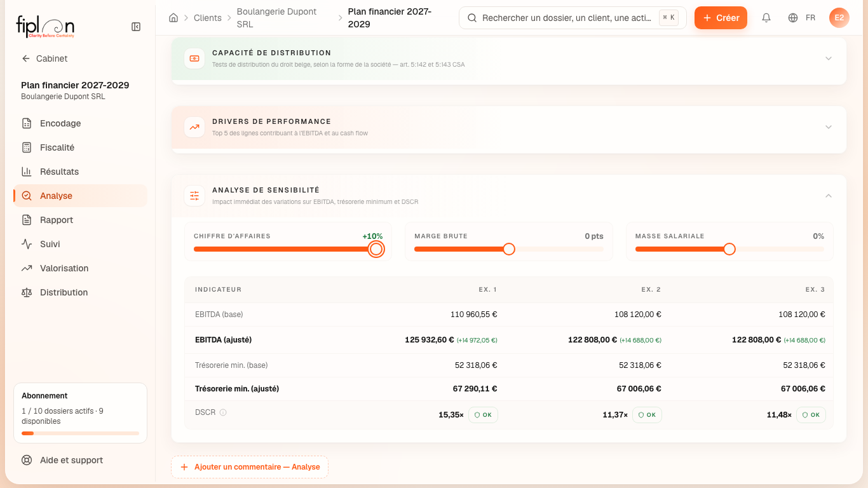
Task: Click the Drivers de performance trend icon
Action: [x=194, y=127]
